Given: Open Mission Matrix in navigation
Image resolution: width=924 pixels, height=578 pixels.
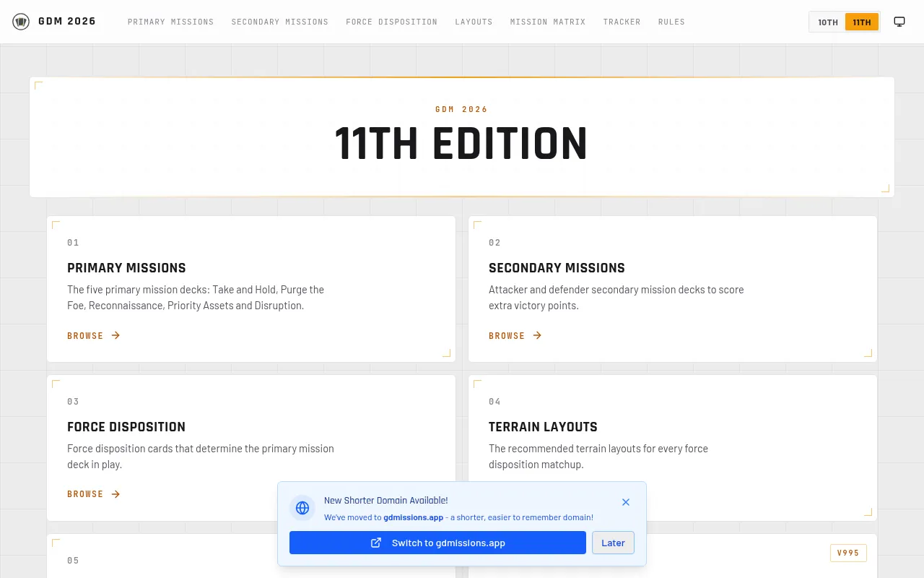Looking at the screenshot, I should (548, 22).
